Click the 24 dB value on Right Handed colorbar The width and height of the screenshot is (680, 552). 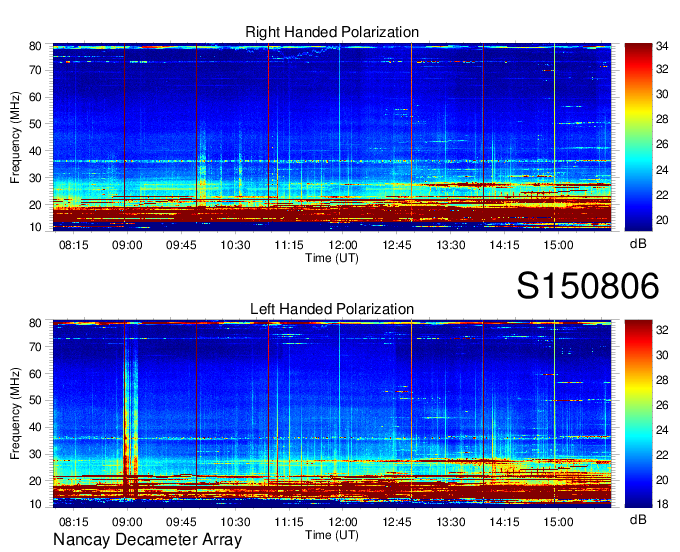pyautogui.click(x=662, y=170)
